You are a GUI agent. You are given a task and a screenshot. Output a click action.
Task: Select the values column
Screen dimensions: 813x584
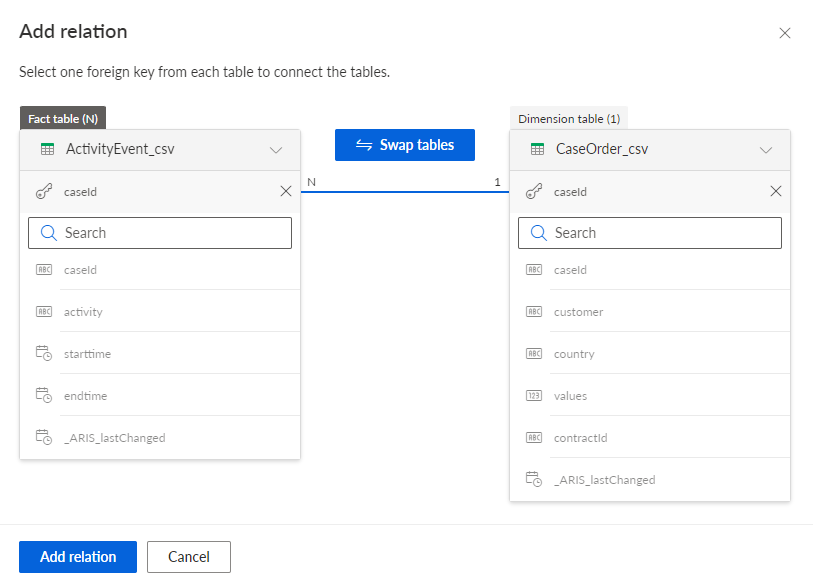point(650,396)
